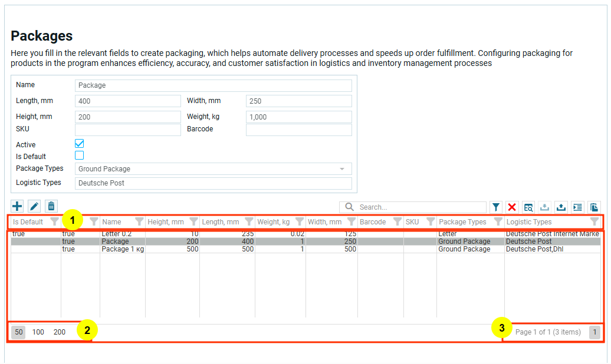Open the Package Types dropdown arrow
Viewport: 611px width, 364px height.
[342, 169]
